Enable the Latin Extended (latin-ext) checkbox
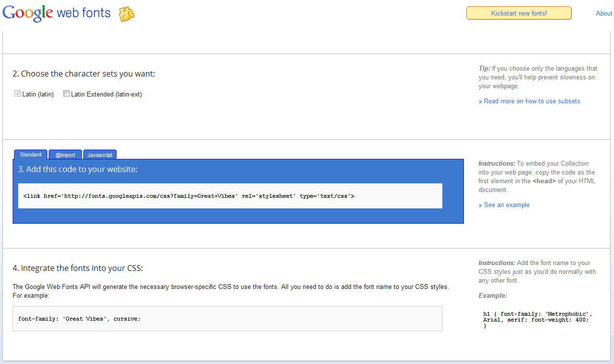 [x=67, y=94]
